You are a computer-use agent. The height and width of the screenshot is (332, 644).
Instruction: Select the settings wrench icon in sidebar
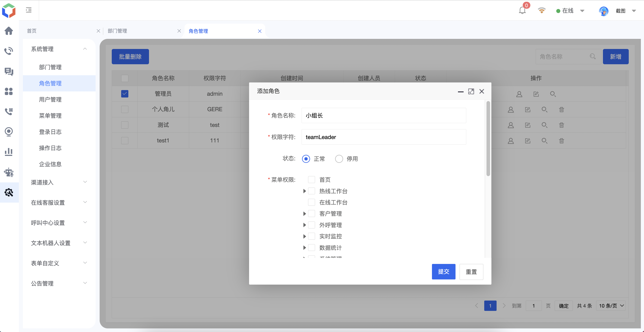coord(9,193)
